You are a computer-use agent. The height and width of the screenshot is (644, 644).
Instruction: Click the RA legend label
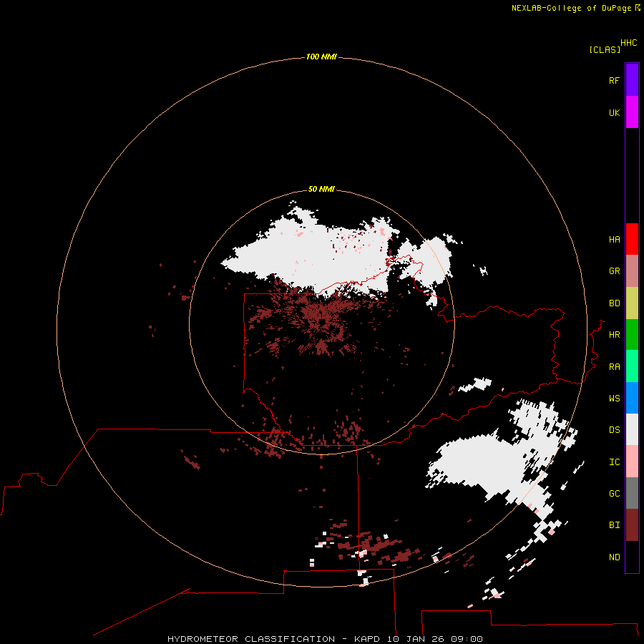tap(614, 367)
